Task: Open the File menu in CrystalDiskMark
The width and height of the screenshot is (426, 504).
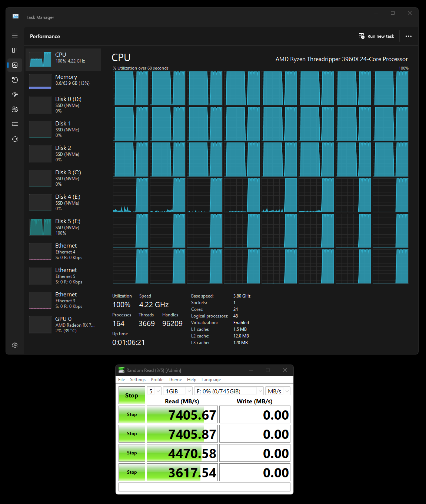Action: point(122,380)
